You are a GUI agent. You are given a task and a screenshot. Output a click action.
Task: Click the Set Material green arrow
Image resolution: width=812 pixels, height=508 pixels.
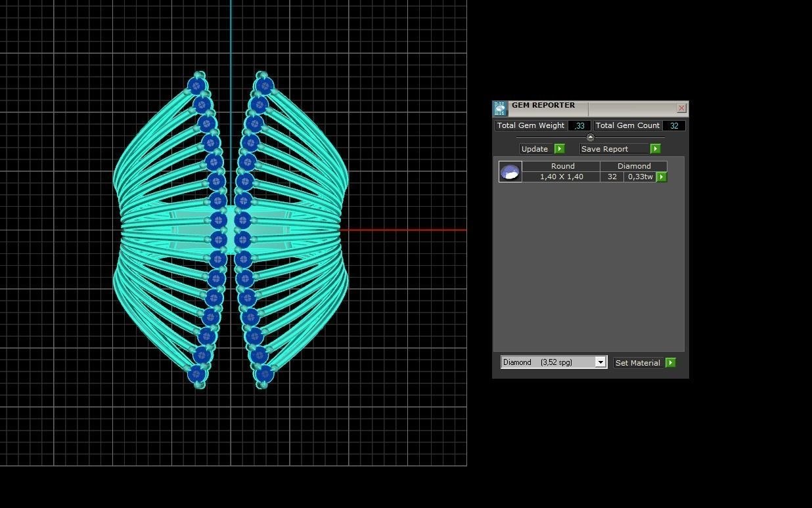pos(671,363)
